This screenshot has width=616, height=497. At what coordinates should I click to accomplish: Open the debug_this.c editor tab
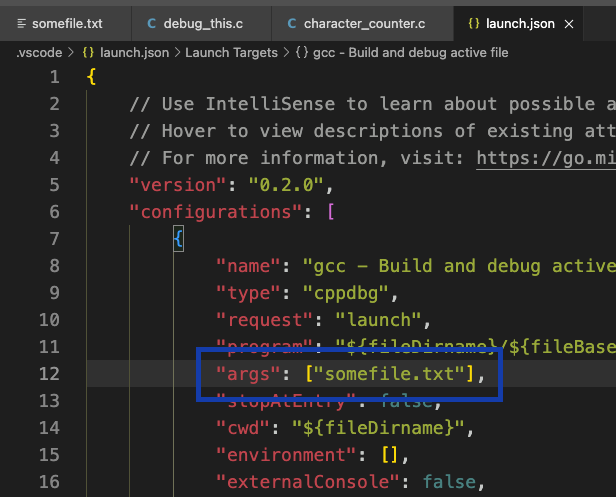[x=205, y=22]
